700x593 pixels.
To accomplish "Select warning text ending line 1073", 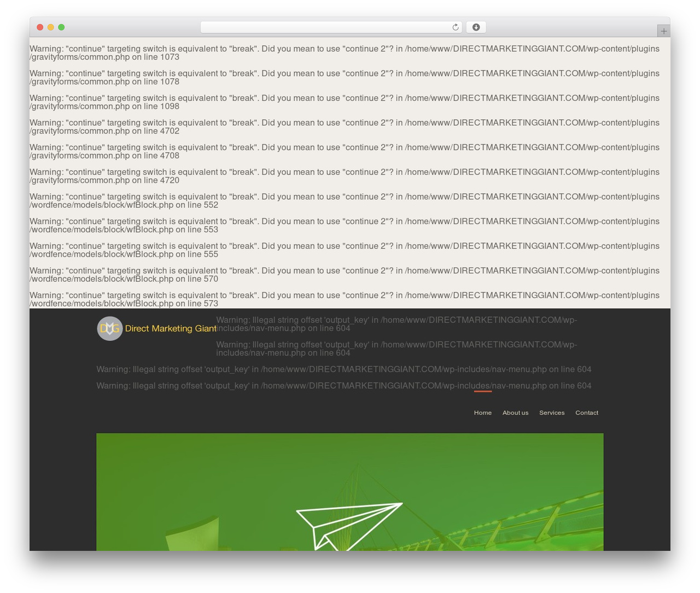I will click(x=345, y=53).
